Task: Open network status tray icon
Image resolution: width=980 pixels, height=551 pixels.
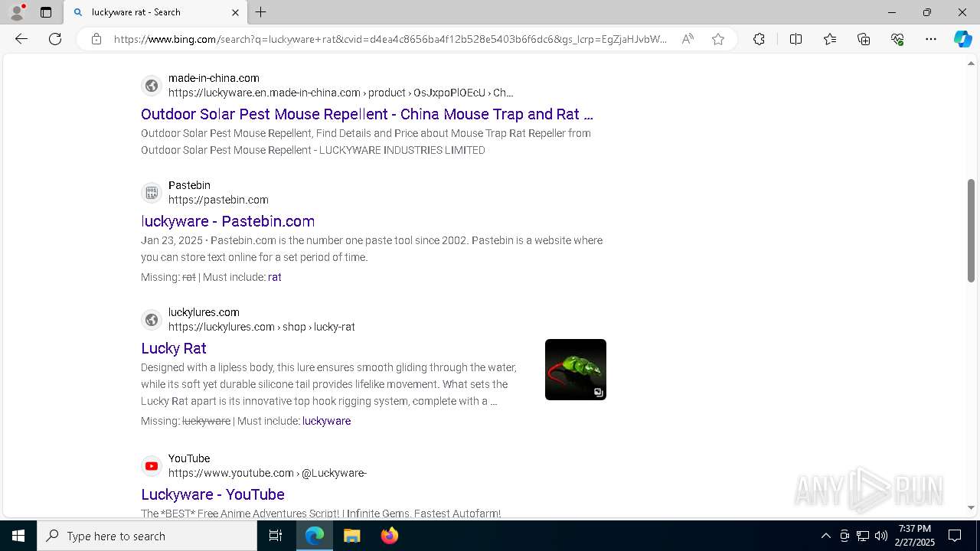Action: click(x=863, y=536)
